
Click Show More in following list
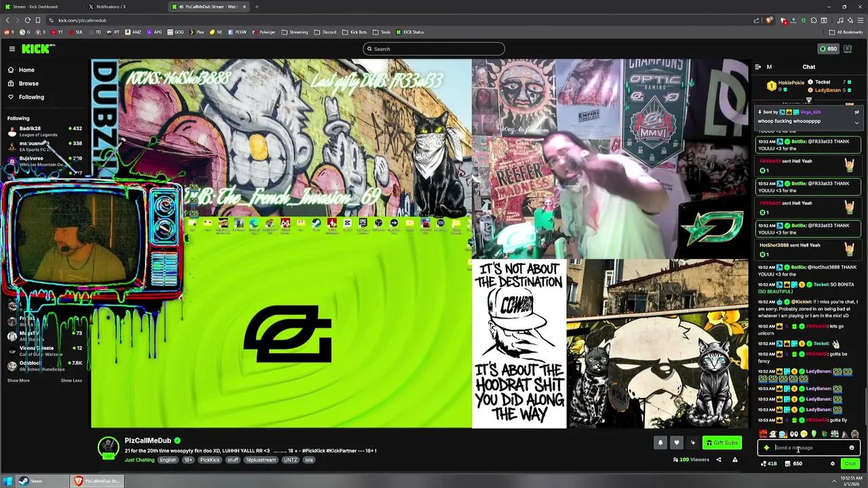click(18, 380)
